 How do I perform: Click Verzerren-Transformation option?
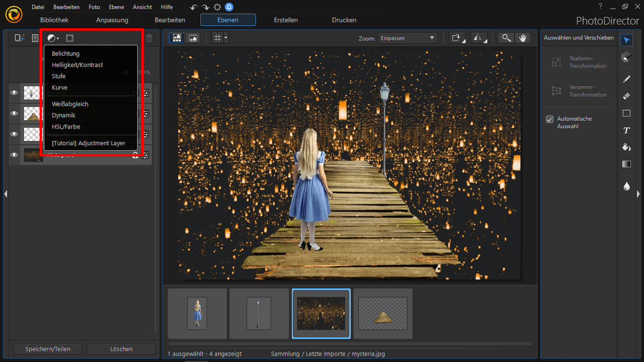pos(579,91)
